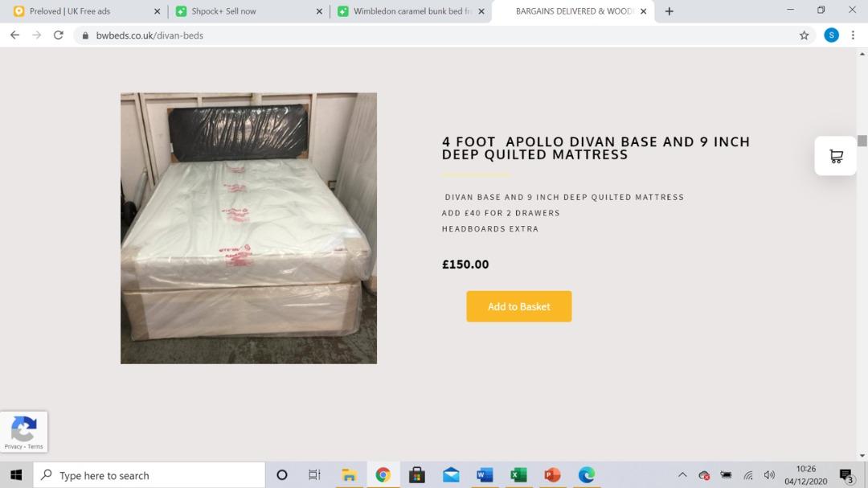Launch Microsoft Word from the taskbar
This screenshot has width=868, height=488.
coord(484,474)
